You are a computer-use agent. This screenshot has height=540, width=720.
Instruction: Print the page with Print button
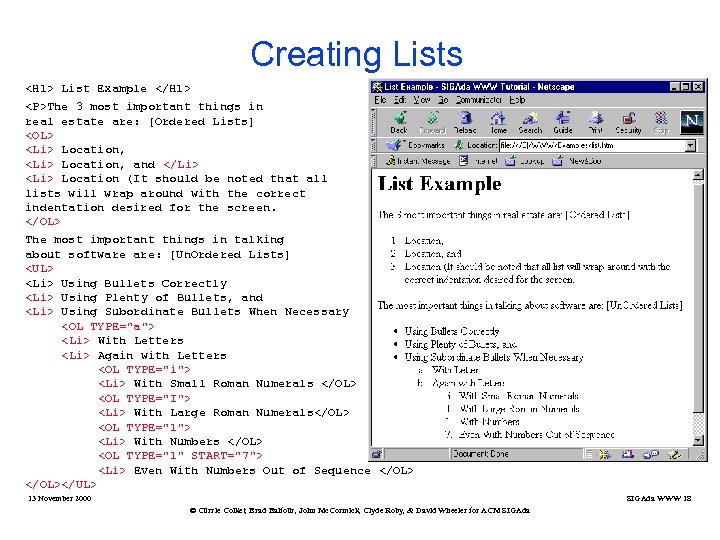coord(596,122)
